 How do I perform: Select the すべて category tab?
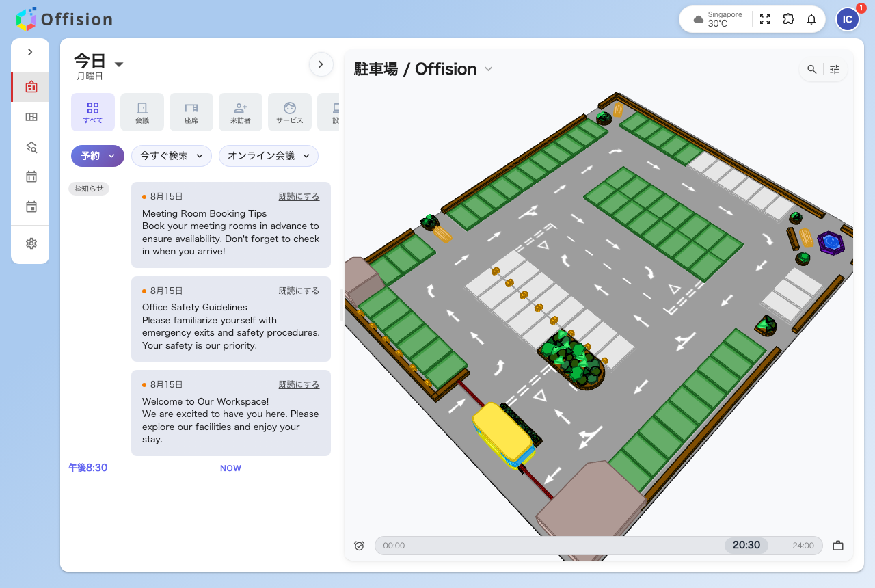pyautogui.click(x=93, y=112)
